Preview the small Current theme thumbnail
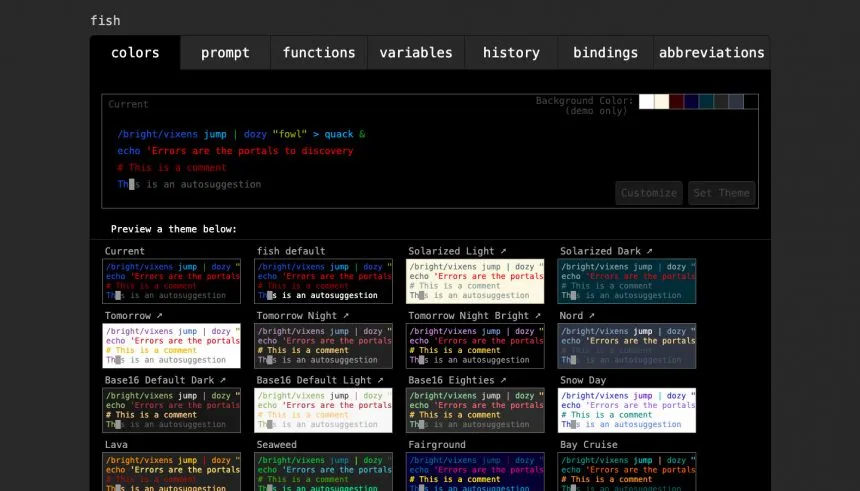 (172, 281)
